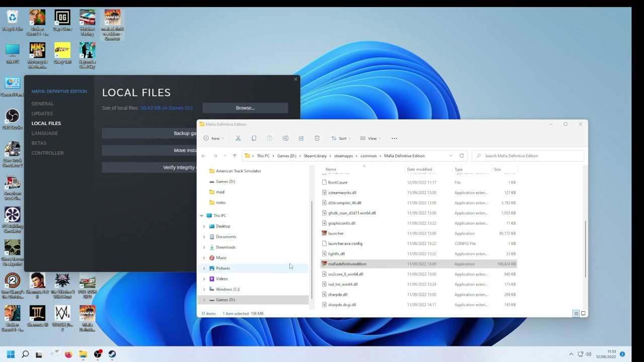Viewport: 644px width, 362px height.
Task: Click steamapps in the address breadcrumb
Action: (344, 156)
